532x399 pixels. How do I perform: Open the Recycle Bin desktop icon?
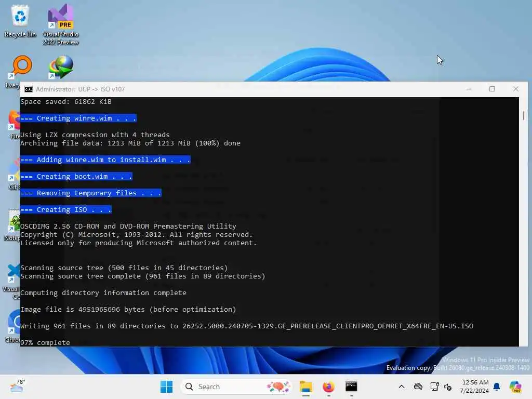pyautogui.click(x=20, y=21)
